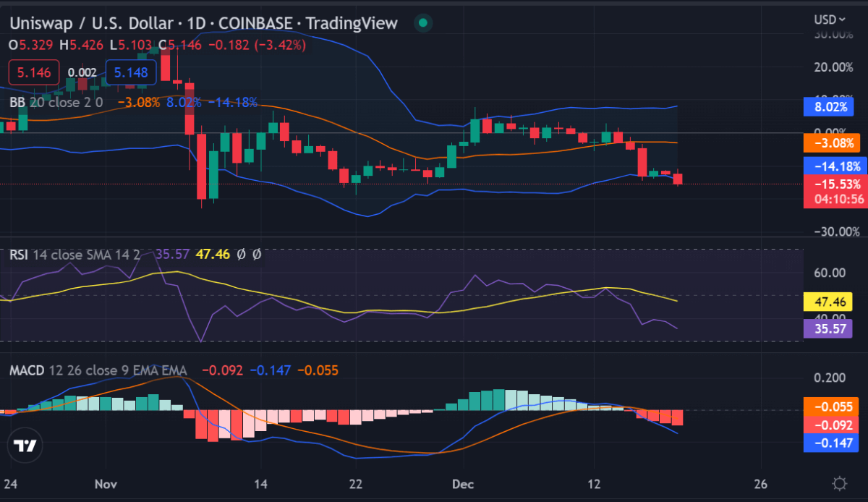Click the Uniswap / U.S. Dollar symbol title

93,23
